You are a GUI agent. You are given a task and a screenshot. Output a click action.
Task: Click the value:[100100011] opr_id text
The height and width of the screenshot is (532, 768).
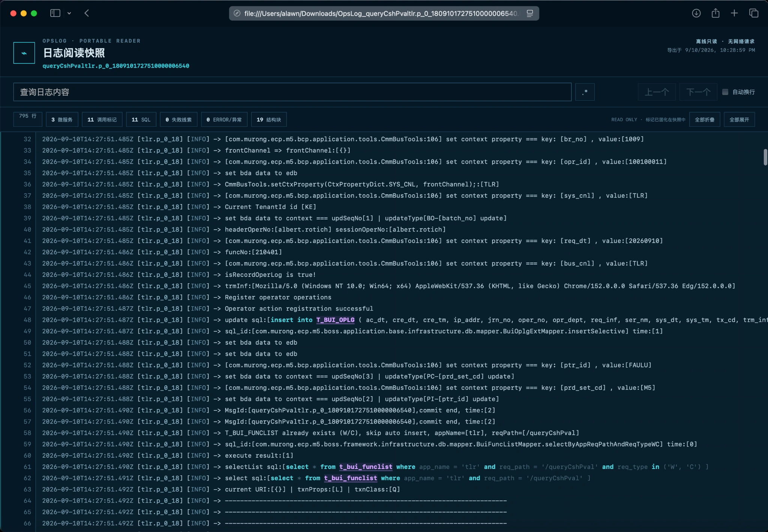pyautogui.click(x=634, y=161)
